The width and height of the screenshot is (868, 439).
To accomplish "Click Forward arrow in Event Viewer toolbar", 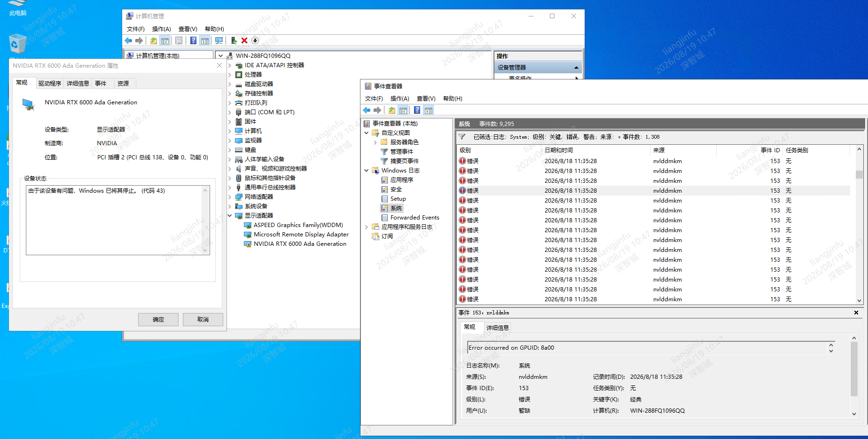I will coord(377,110).
